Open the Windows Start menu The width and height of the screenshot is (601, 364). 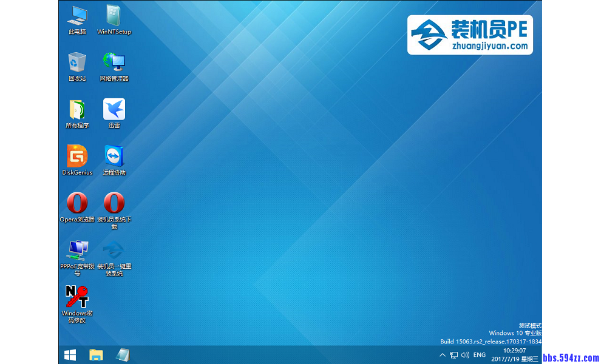coord(70,355)
